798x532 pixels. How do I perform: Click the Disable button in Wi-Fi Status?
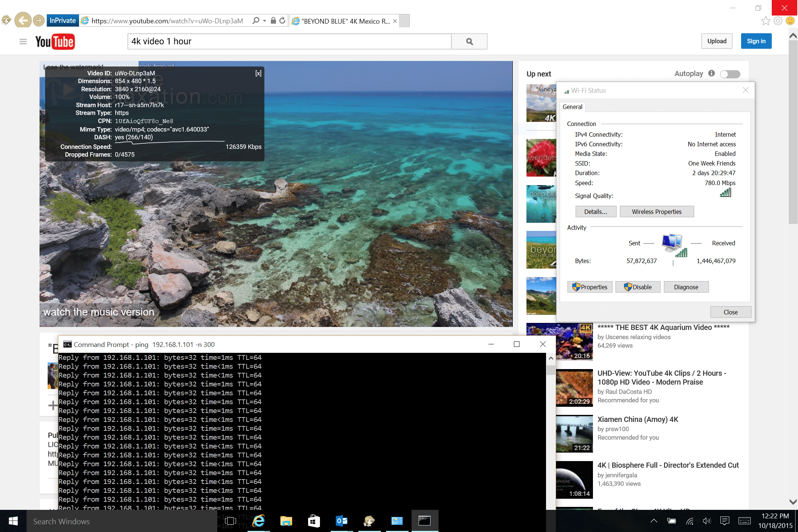(638, 287)
